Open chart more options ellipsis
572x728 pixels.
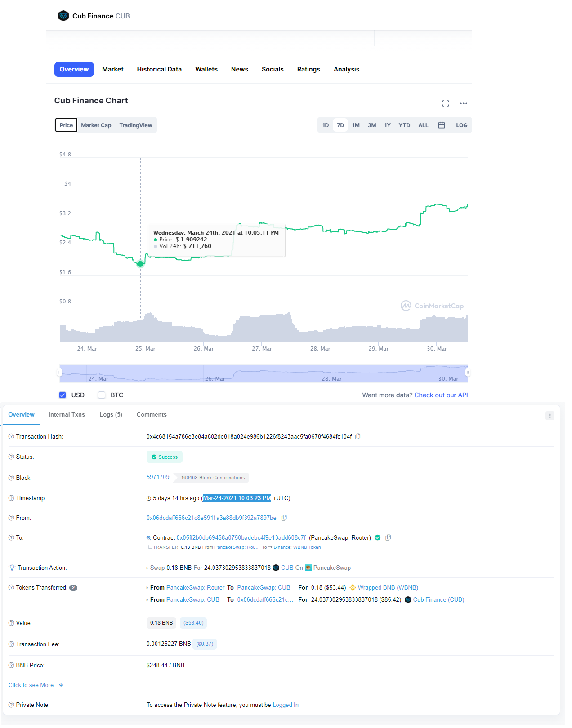coord(464,103)
